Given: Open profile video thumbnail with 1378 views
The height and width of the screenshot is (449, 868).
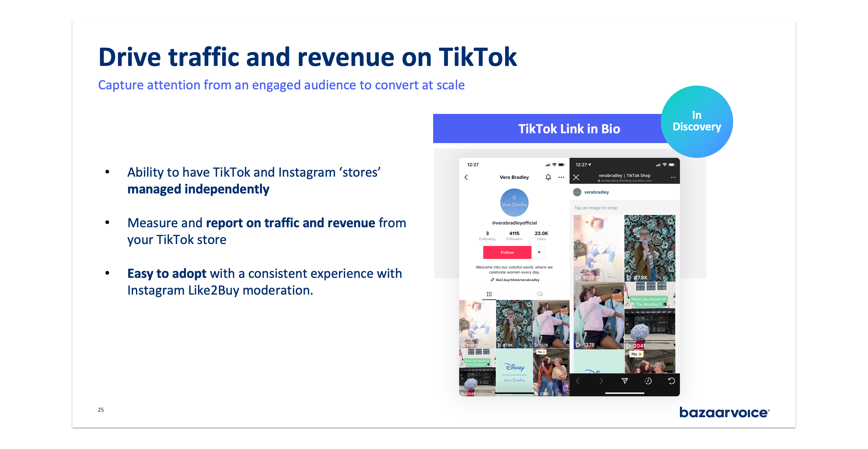Looking at the screenshot, I should coord(551,324).
